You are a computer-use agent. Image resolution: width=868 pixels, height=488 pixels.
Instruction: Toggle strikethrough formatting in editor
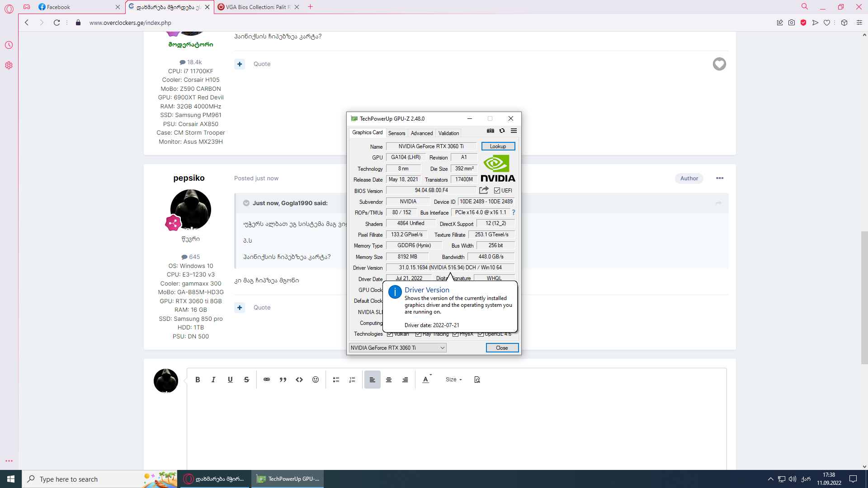click(246, 380)
